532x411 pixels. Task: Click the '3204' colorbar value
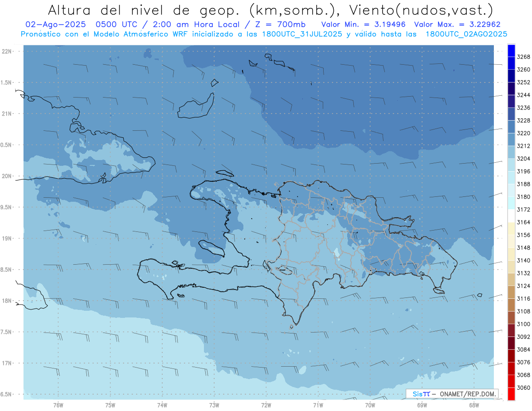click(x=524, y=159)
